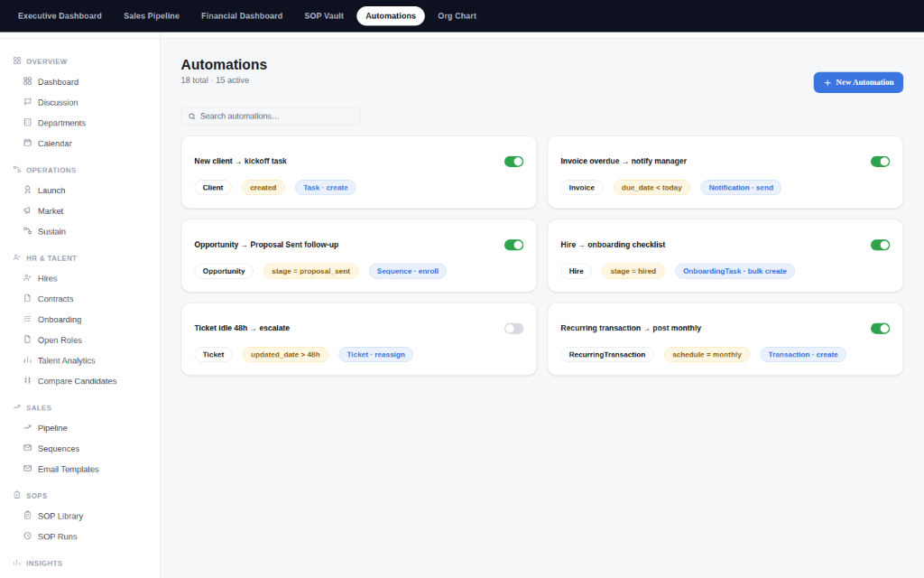Click the Sales section trend icon
The height and width of the screenshot is (578, 924).
coord(17,407)
